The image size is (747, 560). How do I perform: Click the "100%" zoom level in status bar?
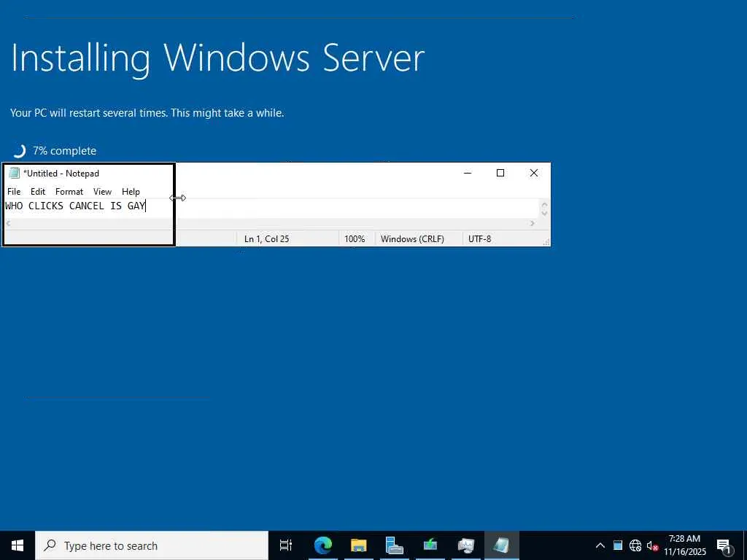pyautogui.click(x=355, y=238)
